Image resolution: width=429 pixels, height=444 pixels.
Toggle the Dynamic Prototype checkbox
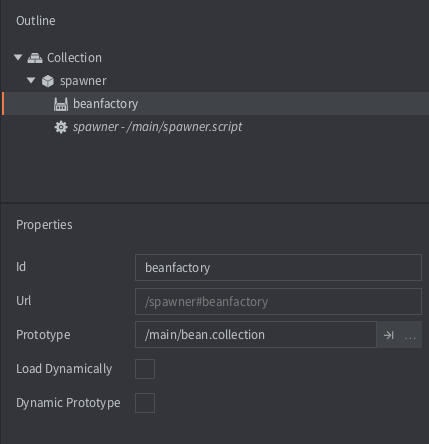pyautogui.click(x=145, y=403)
